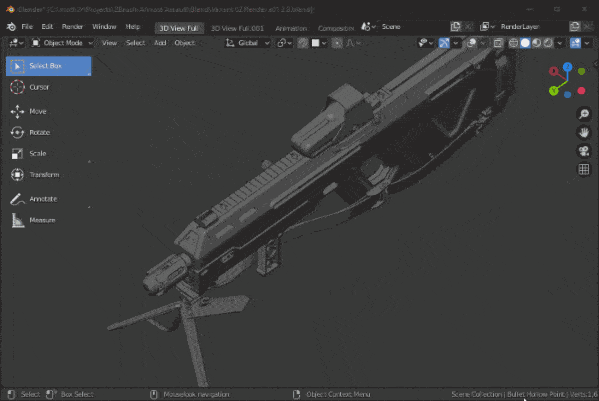This screenshot has width=599, height=401.
Task: Switch to the Animation workspace tab
Action: [291, 28]
